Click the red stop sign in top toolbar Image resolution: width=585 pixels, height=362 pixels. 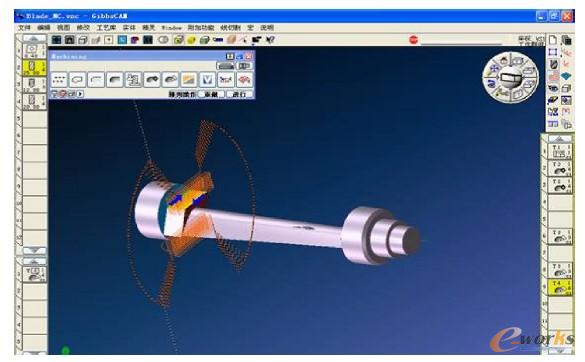[413, 40]
